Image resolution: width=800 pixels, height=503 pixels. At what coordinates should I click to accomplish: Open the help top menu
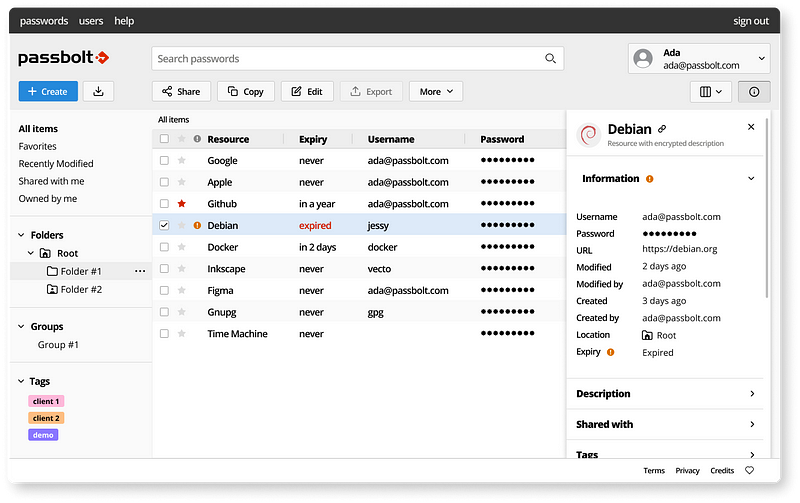tap(124, 21)
